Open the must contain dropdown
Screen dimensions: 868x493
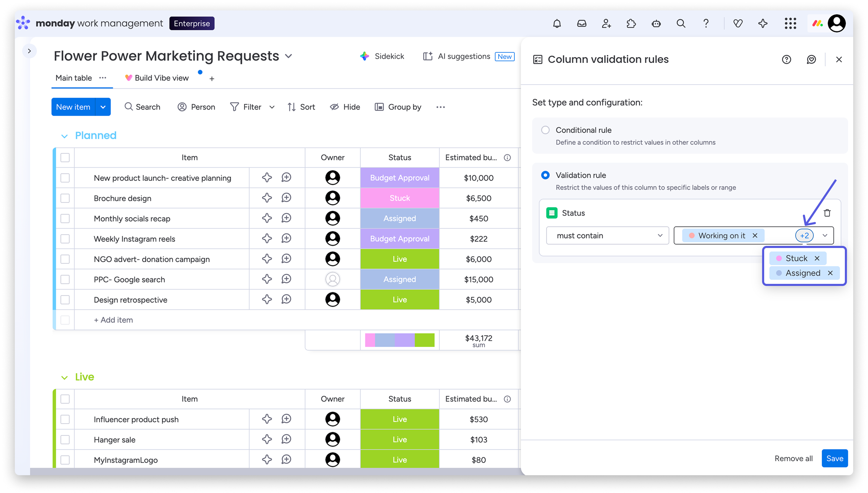click(607, 236)
